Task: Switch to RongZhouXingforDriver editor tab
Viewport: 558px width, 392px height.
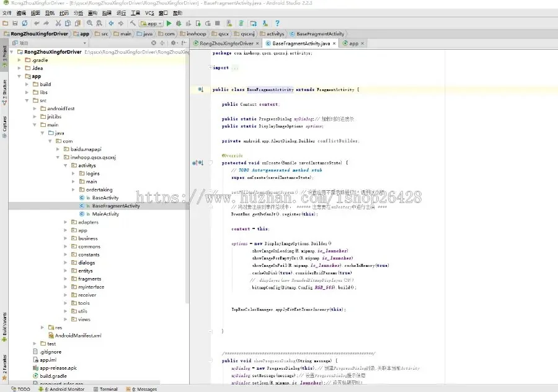Action: pyautogui.click(x=225, y=43)
